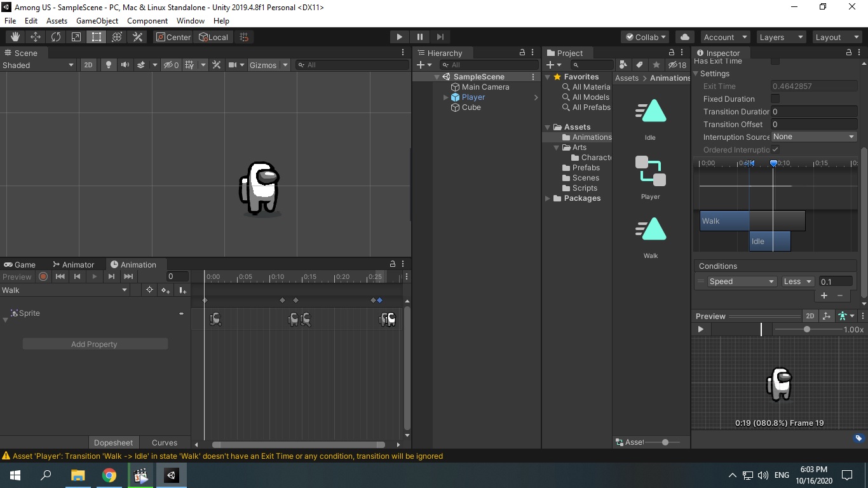Go to next keyframe

pyautogui.click(x=111, y=276)
